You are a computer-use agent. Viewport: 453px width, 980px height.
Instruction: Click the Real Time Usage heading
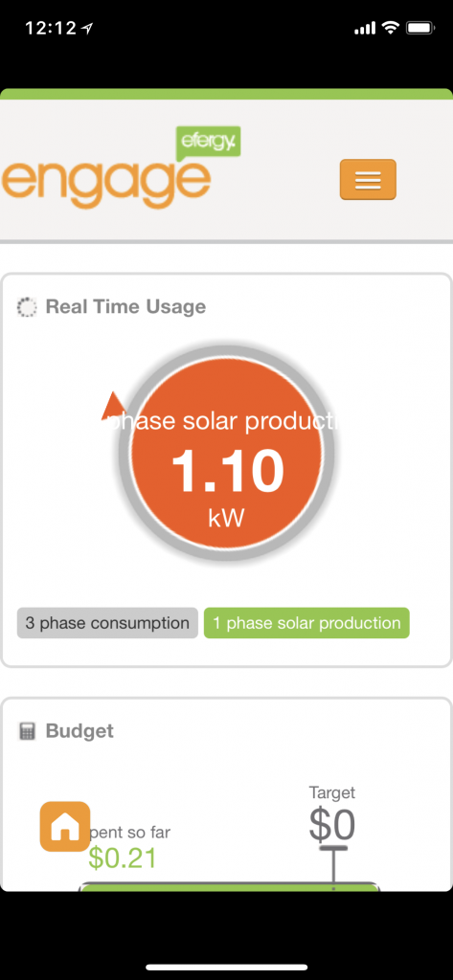pyautogui.click(x=125, y=307)
